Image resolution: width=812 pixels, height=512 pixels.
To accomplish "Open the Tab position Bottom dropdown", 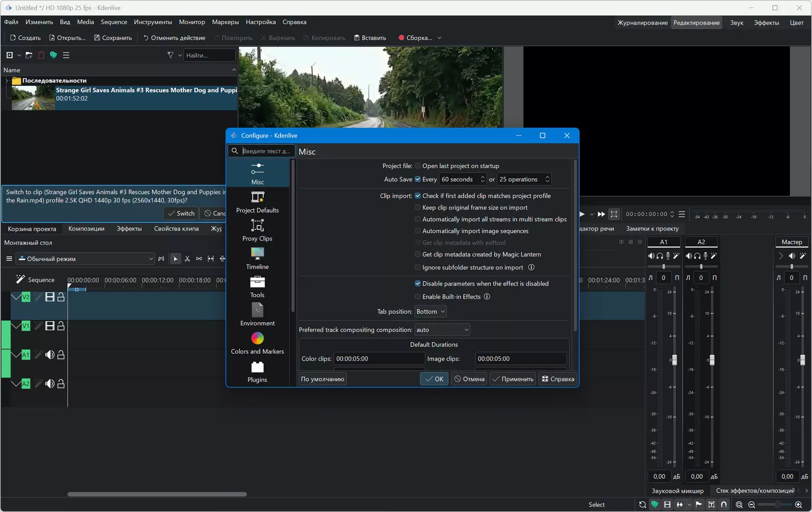I will [x=430, y=312].
